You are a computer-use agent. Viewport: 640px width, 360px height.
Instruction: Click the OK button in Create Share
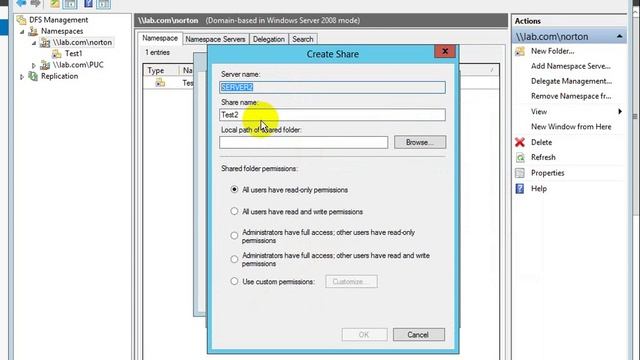364,335
